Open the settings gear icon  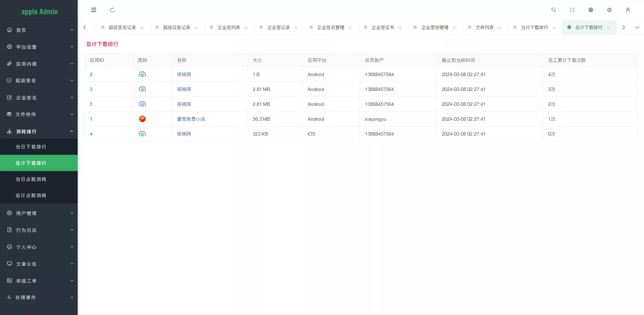tap(610, 10)
